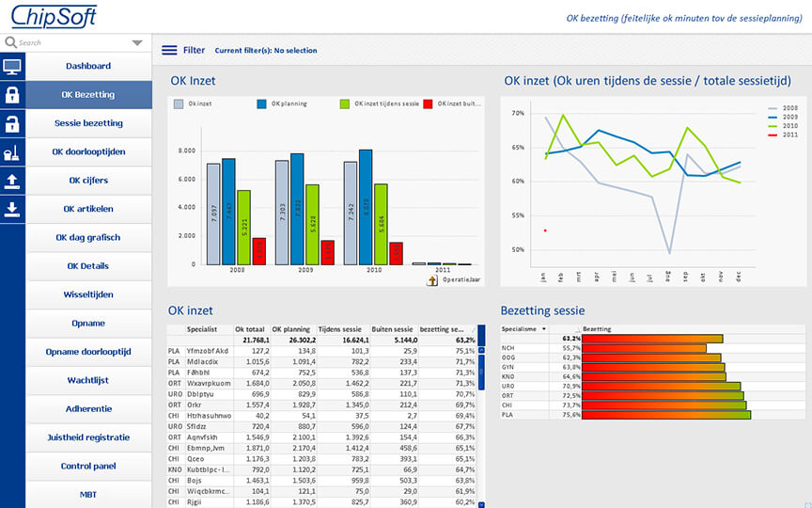Click the monitor icon in the sidebar

pyautogui.click(x=12, y=67)
